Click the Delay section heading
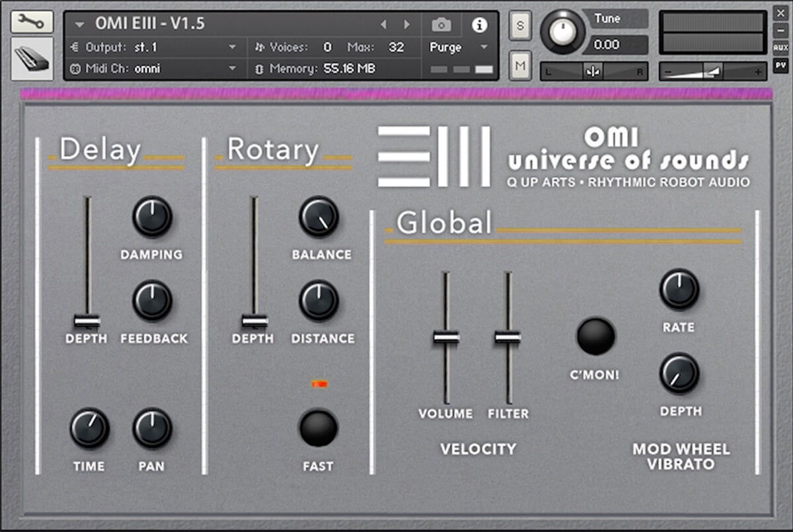This screenshot has width=793, height=532. click(100, 150)
